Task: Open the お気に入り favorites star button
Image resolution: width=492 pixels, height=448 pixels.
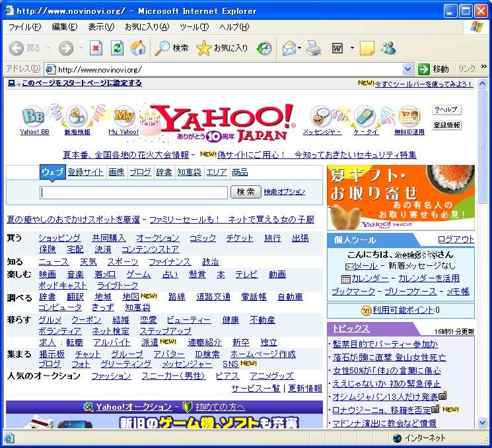Action: (221, 48)
